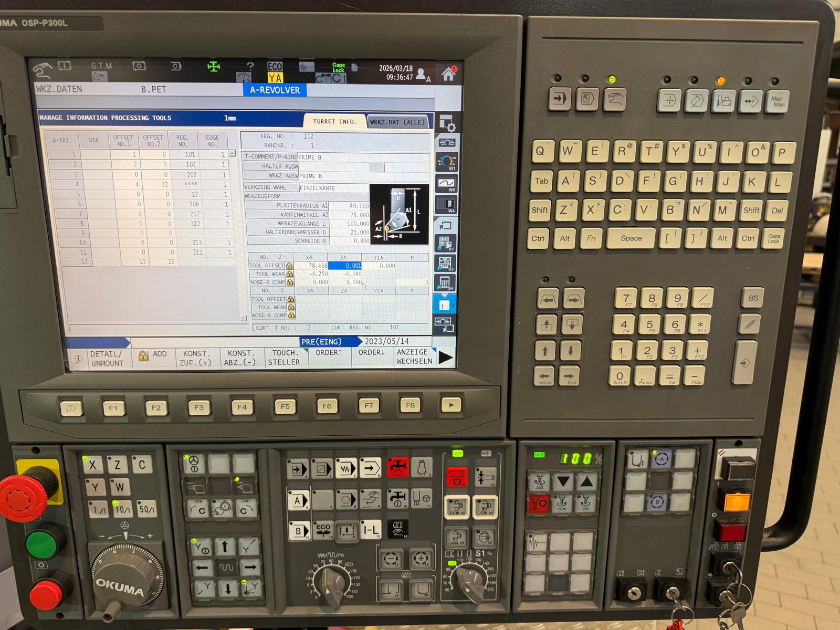
Task: Open the layout settings gear icon
Action: [447, 123]
